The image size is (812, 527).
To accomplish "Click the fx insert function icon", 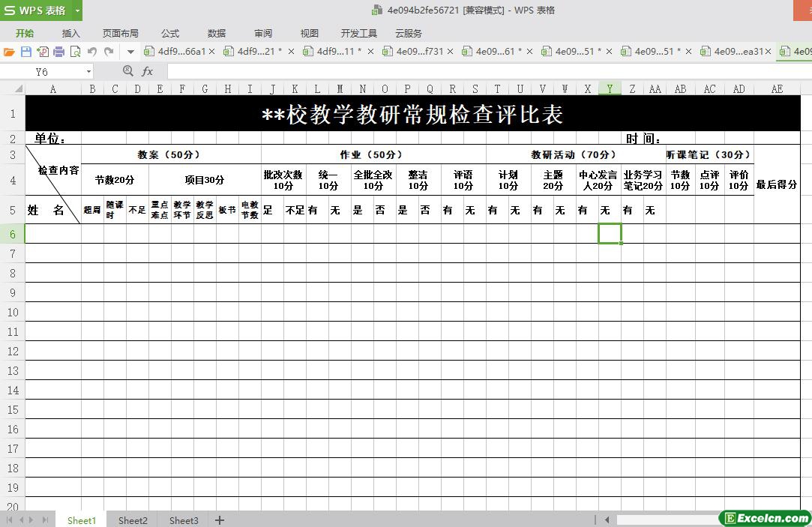I will point(148,71).
